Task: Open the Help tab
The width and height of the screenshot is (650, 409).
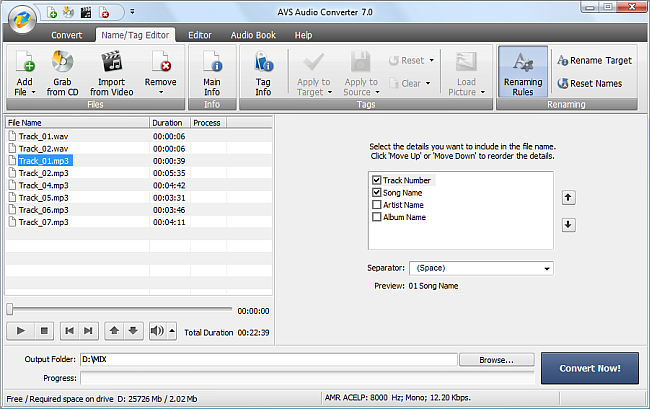Action: click(x=303, y=35)
